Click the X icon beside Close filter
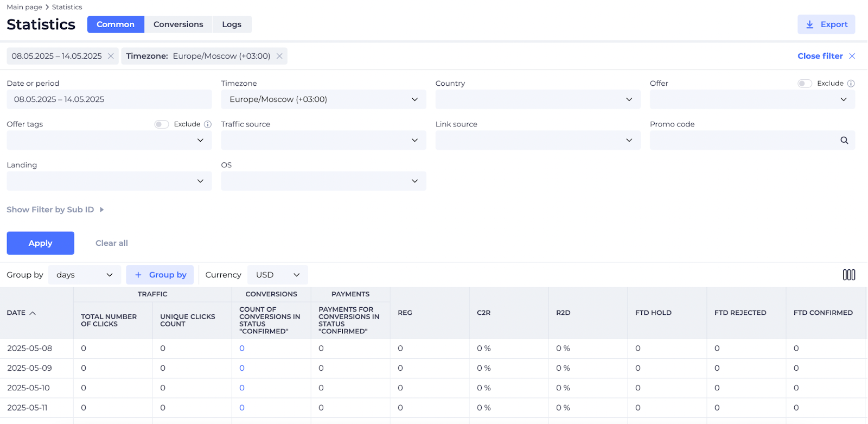Viewport: 868px width, 424px height. [852, 56]
